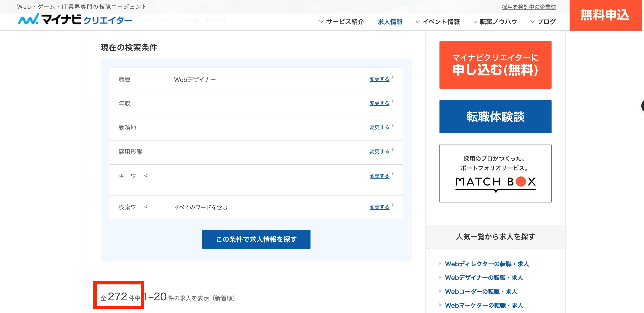Change the 年収 search condition
The width and height of the screenshot is (644, 313).
[379, 103]
